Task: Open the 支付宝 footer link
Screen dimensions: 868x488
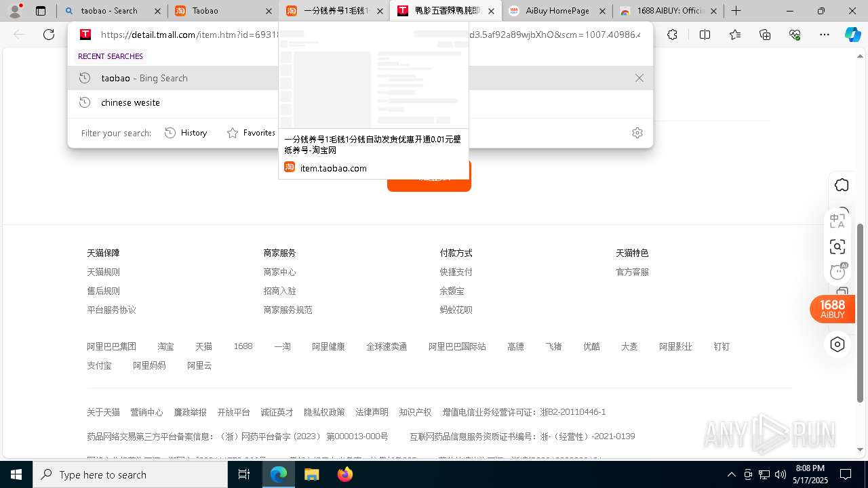Action: click(99, 365)
